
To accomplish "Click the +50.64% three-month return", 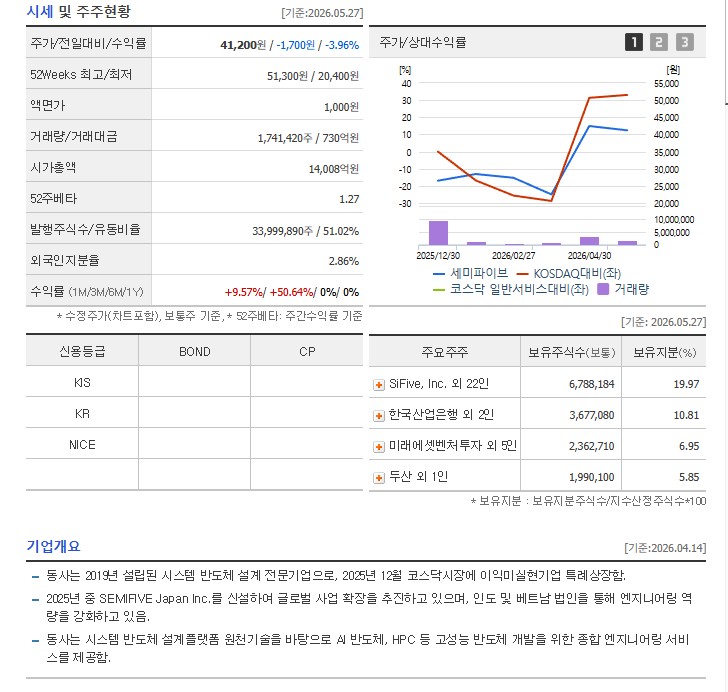I will [292, 292].
